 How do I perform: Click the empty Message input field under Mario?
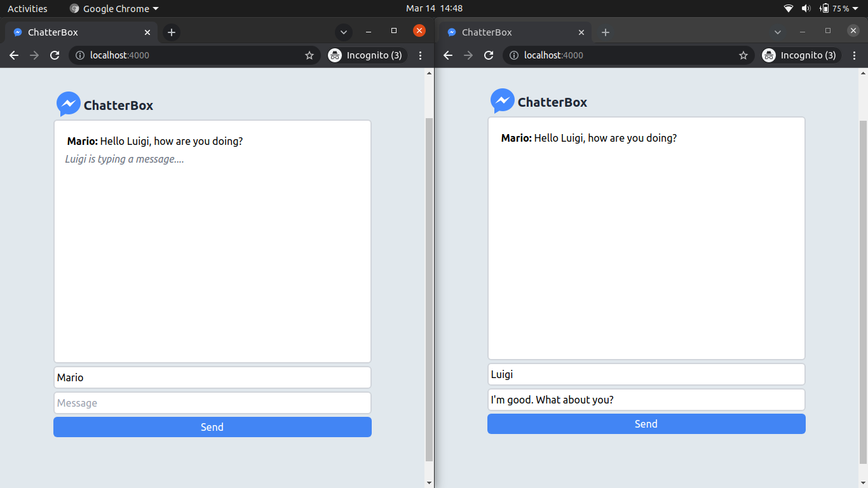pos(212,403)
